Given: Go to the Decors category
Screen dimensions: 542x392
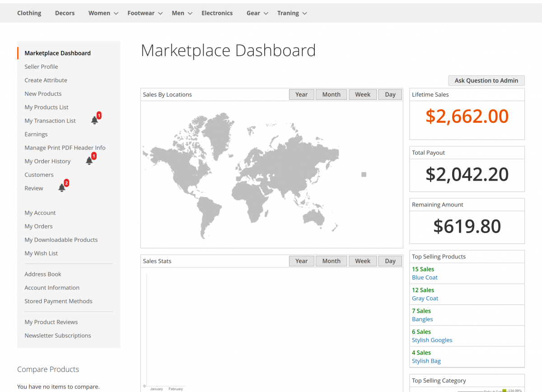Looking at the screenshot, I should 65,13.
